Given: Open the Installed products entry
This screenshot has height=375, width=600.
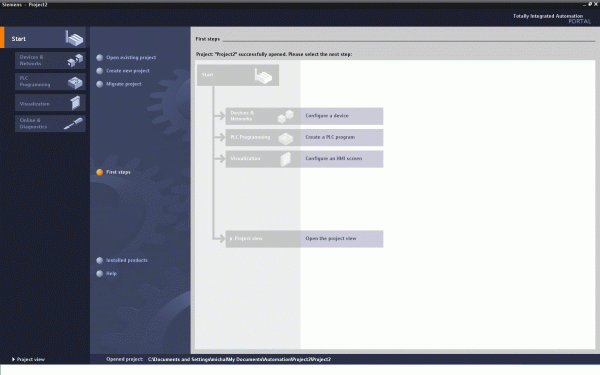Looking at the screenshot, I should click(127, 260).
